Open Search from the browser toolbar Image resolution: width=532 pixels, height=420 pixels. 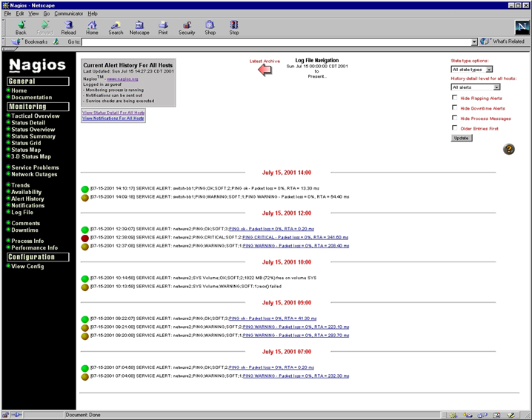coord(116,27)
